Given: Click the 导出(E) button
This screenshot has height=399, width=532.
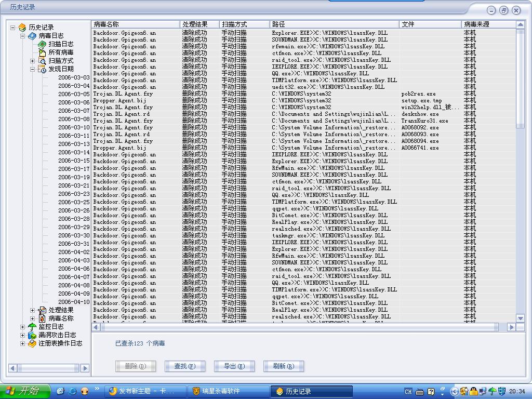Looking at the screenshot, I should coord(234,366).
